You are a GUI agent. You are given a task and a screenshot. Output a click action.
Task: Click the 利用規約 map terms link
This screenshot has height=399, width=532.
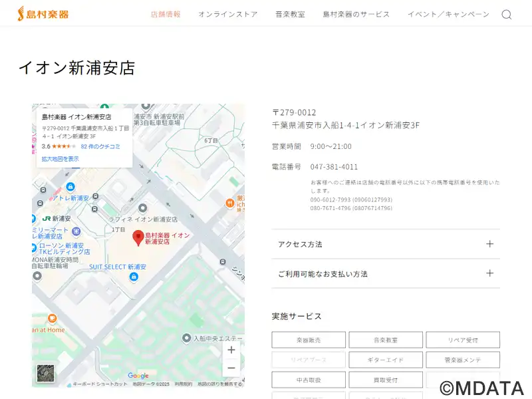click(x=184, y=384)
